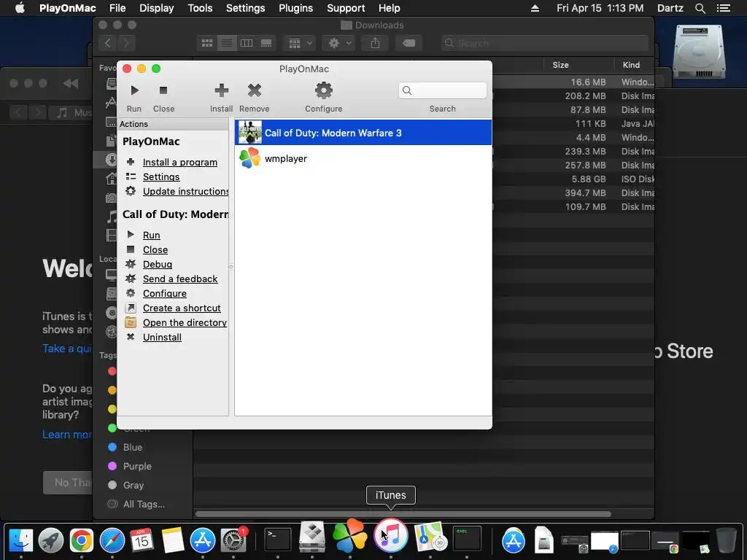Viewport: 747px width, 560px height.
Task: Click the Close link in Actions sidebar
Action: (x=155, y=250)
